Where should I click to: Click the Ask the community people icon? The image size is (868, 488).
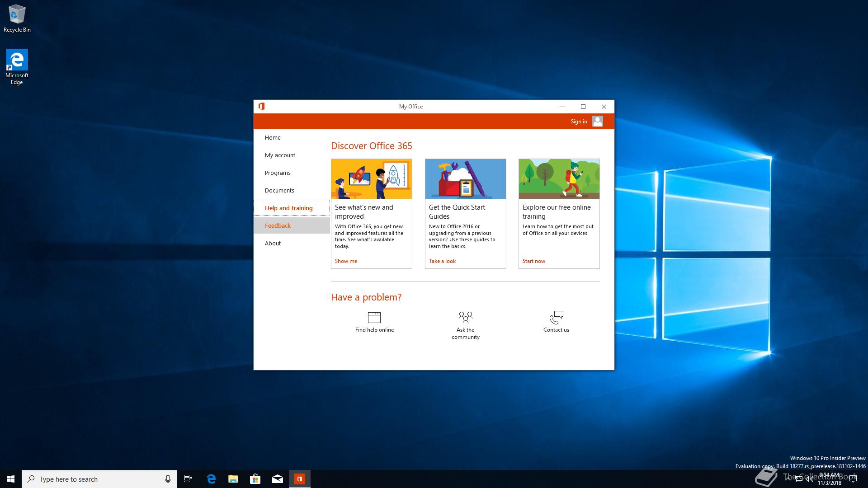click(x=465, y=317)
